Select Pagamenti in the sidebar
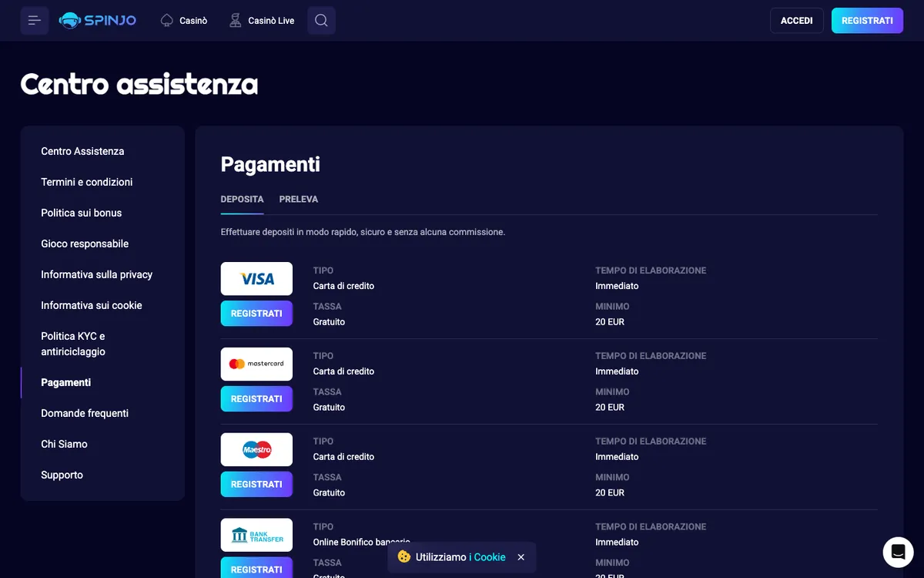Screen dimensions: 924x578 pos(66,382)
